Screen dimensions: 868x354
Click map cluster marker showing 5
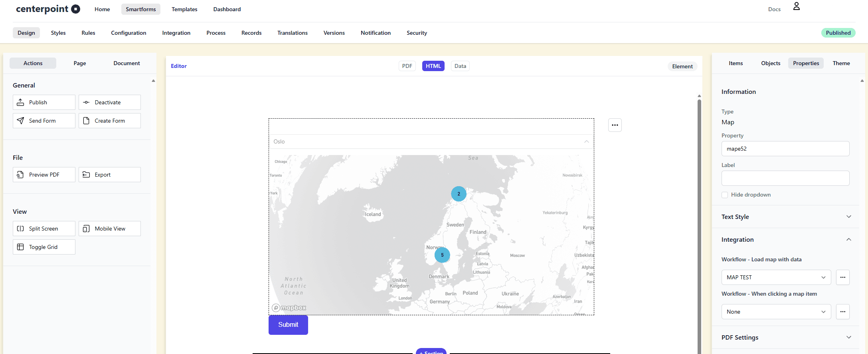442,255
